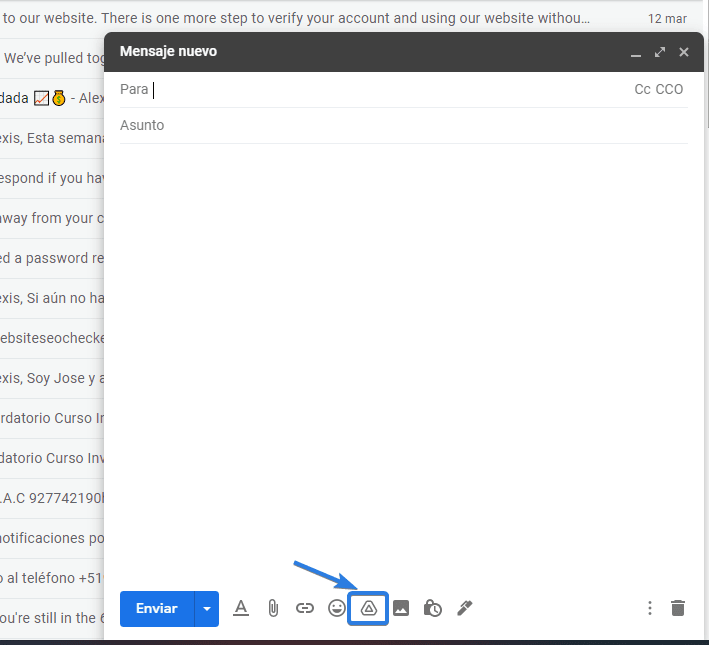
Task: Open formatting options icon
Action: (x=240, y=608)
